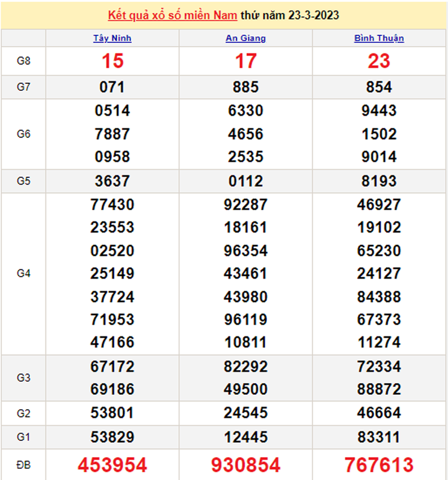Click the G2 result 24545
This screenshot has width=448, height=480.
click(x=246, y=413)
